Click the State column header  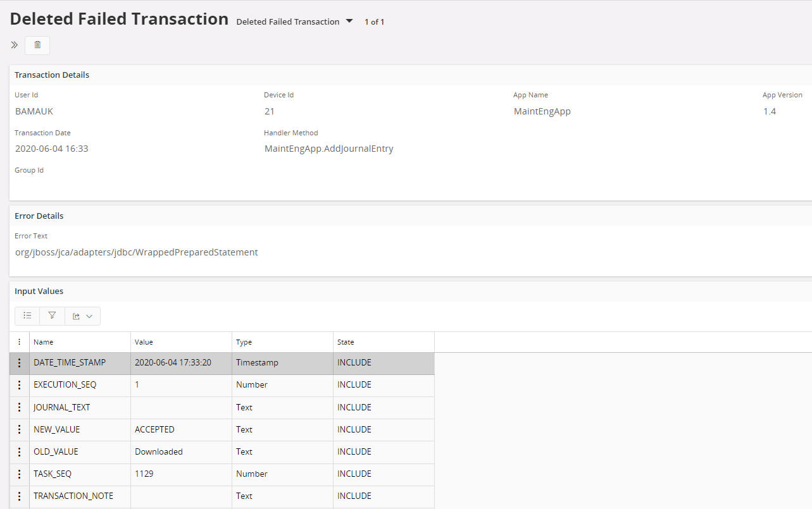point(346,342)
